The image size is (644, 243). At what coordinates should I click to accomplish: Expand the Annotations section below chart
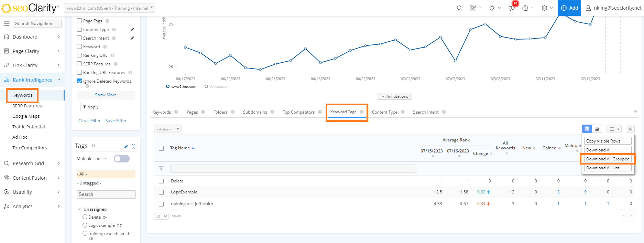pos(394,96)
